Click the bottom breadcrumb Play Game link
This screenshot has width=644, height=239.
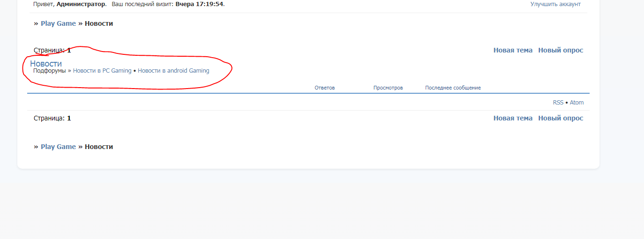(x=58, y=147)
